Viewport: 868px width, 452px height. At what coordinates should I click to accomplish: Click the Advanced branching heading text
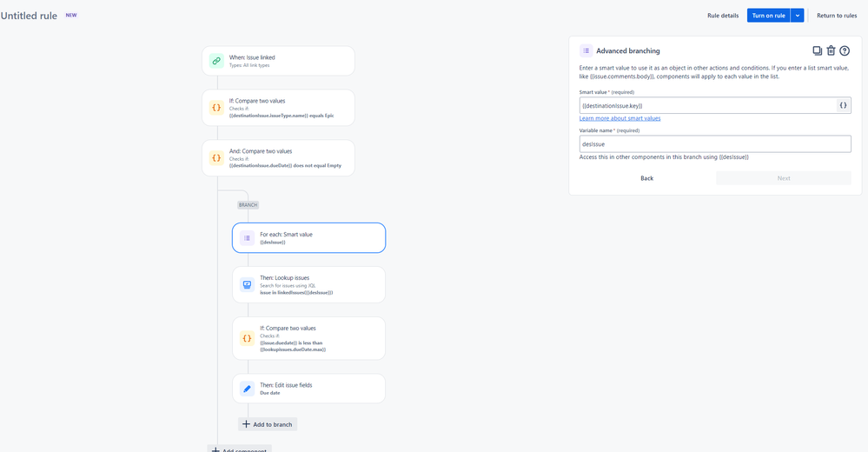pyautogui.click(x=627, y=50)
